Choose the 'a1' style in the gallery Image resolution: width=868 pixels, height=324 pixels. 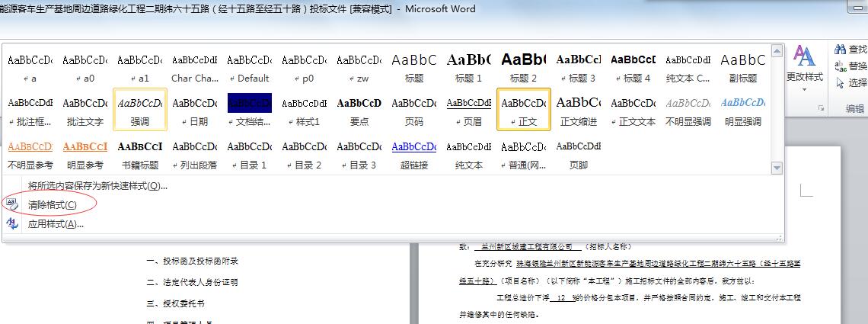point(140,66)
